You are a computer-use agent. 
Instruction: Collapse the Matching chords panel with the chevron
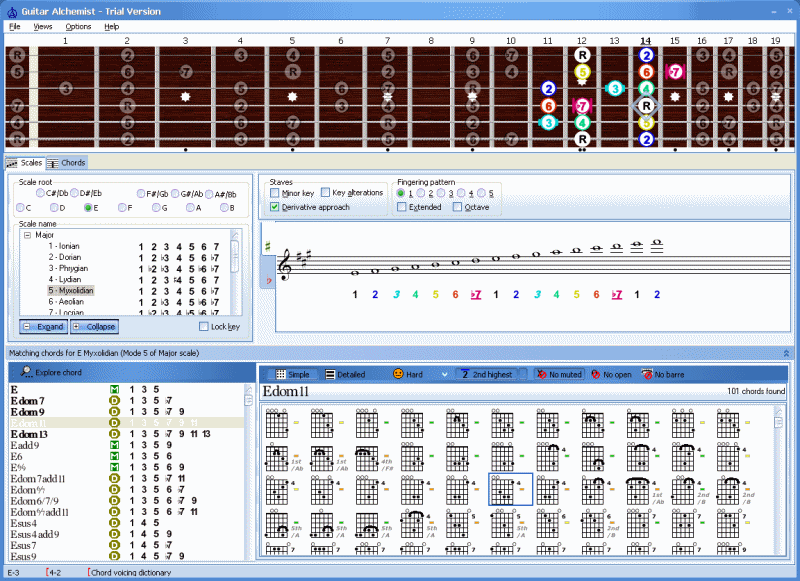tap(786, 353)
